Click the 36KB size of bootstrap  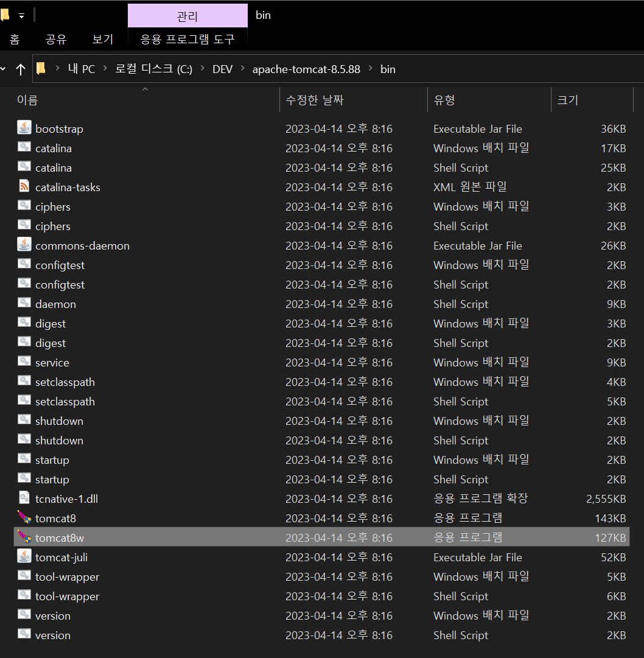[x=614, y=129]
